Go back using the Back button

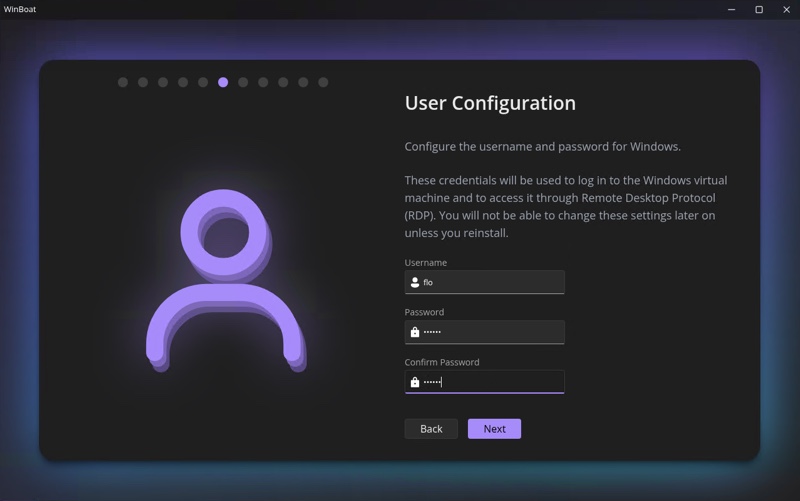pos(431,429)
